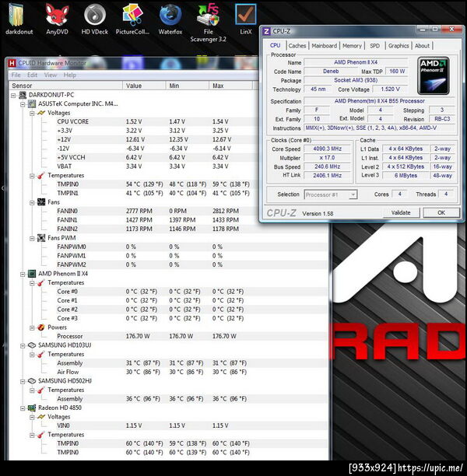This screenshot has width=467, height=476.
Task: Open the Waterfox browser icon
Action: coord(170,19)
